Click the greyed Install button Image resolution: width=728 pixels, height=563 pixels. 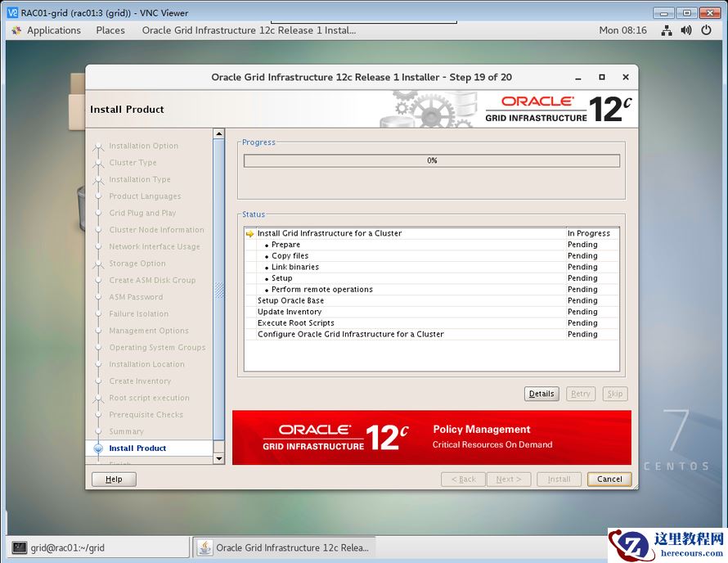click(559, 479)
